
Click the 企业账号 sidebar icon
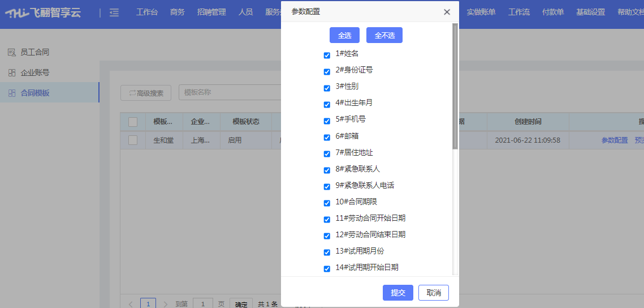coord(11,73)
